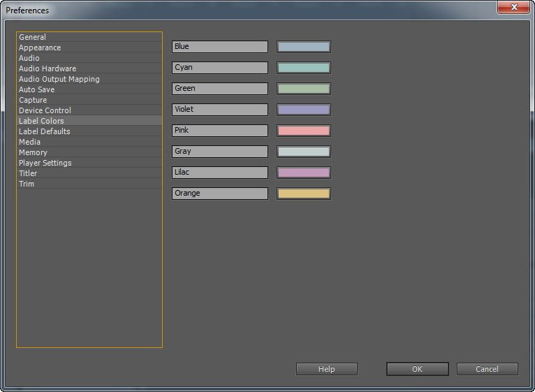This screenshot has width=535, height=392.
Task: Open the color picker for Blue swatch
Action: 304,47
